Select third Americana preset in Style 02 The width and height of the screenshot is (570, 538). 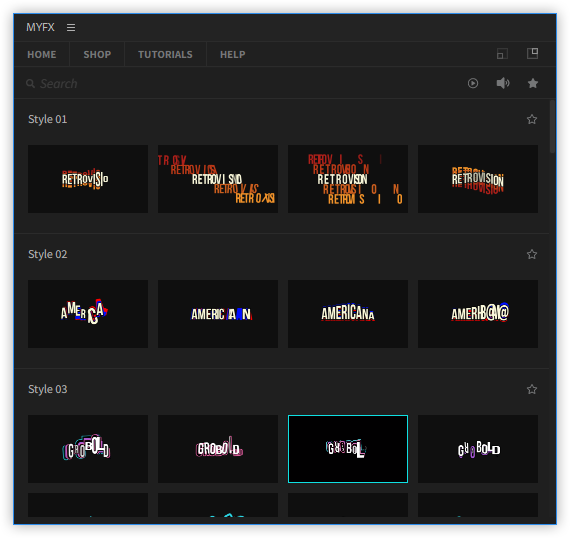pyautogui.click(x=348, y=314)
